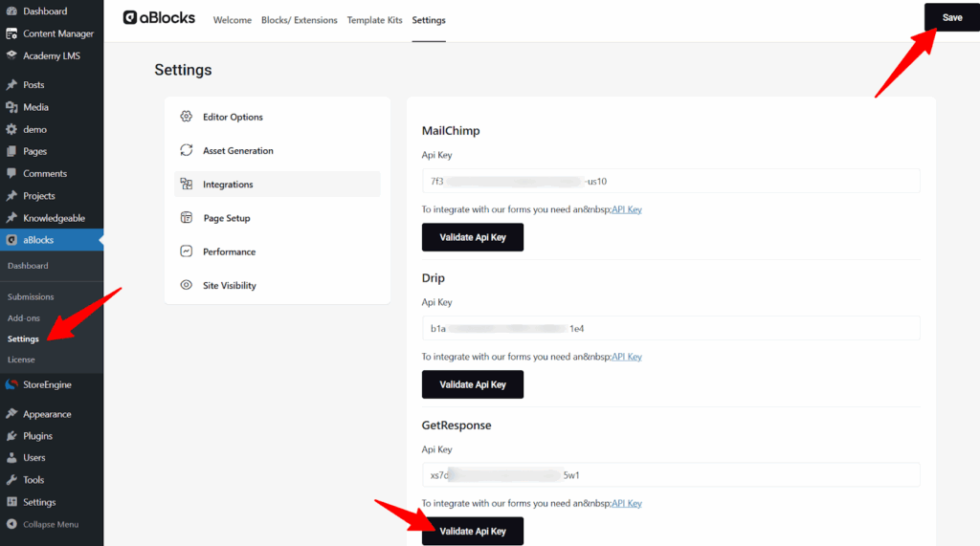This screenshot has width=980, height=546.
Task: Validate the GetResponse API key
Action: pos(473,531)
